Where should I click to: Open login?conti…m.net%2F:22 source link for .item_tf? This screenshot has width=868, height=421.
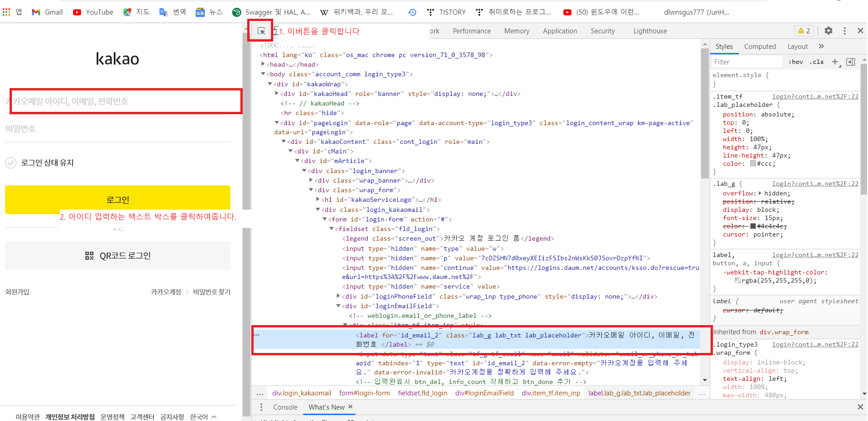coord(815,96)
